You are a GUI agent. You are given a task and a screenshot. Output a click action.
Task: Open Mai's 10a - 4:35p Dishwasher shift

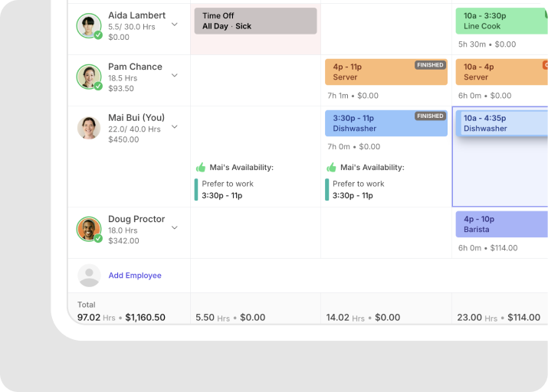coord(502,123)
